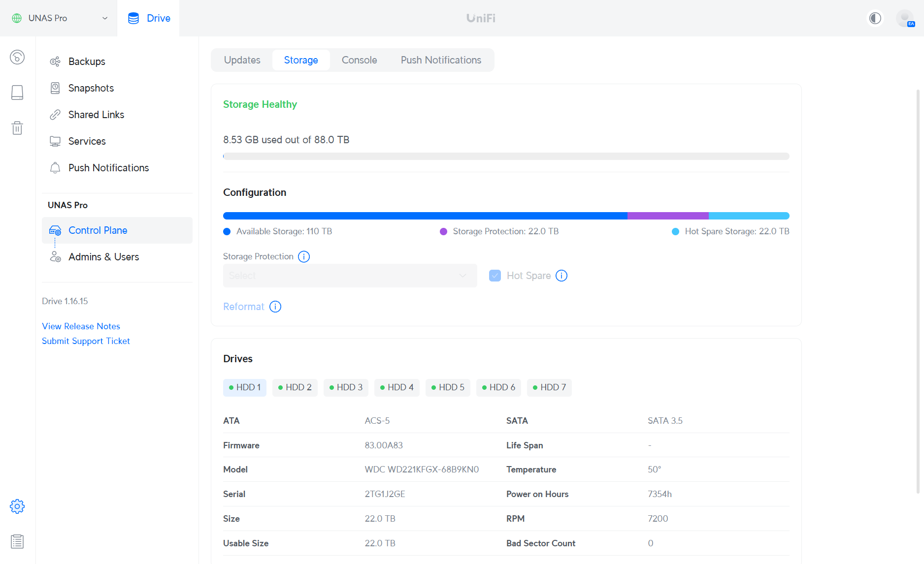Screen dimensions: 924x564
Task: Open Shared Links in the sidebar
Action: pos(117,115)
